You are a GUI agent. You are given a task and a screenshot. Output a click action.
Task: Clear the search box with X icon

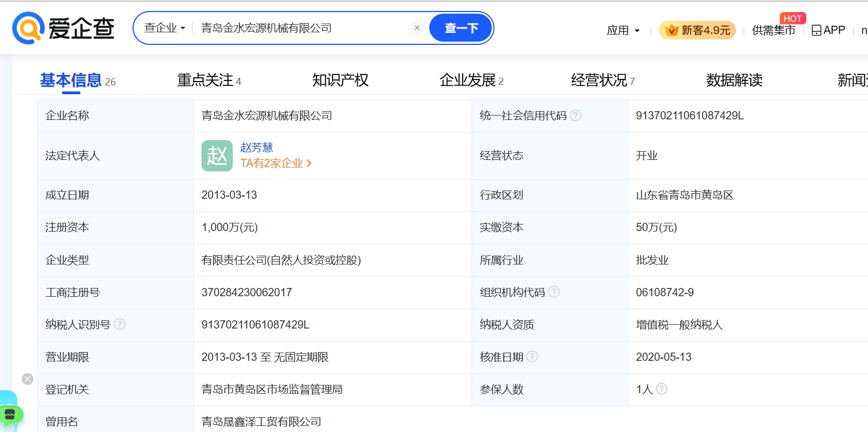[x=417, y=28]
